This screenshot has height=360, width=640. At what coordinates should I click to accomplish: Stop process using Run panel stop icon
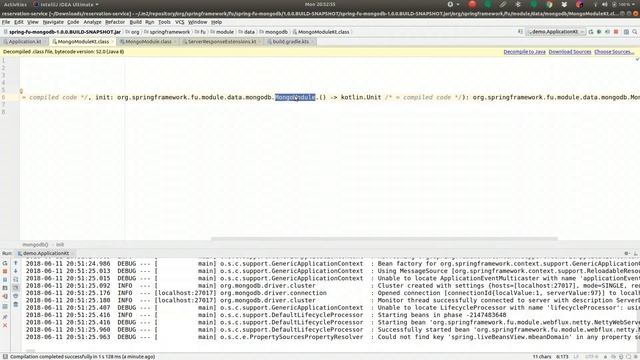point(5,271)
